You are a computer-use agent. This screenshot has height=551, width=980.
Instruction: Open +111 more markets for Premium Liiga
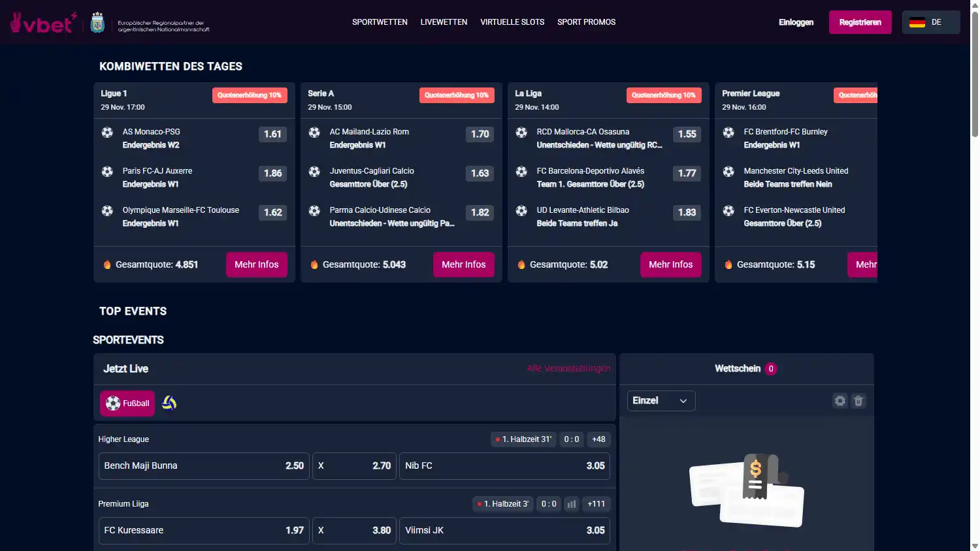596,504
